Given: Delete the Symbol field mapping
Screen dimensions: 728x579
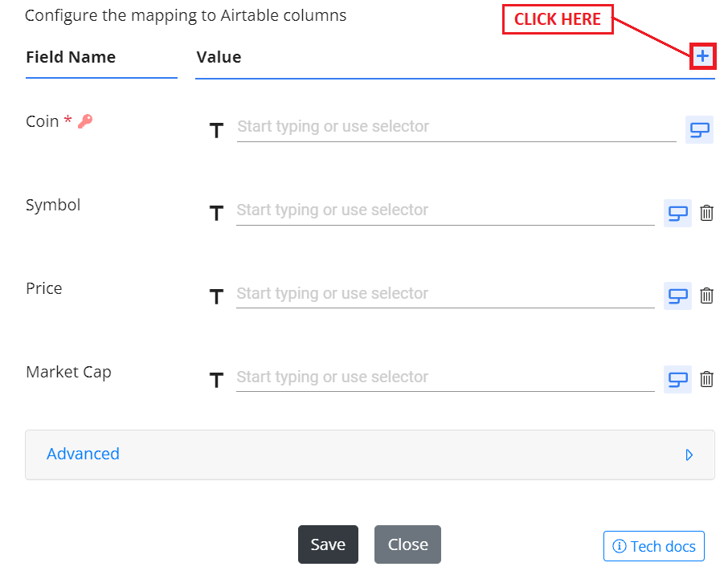Looking at the screenshot, I should (x=706, y=213).
